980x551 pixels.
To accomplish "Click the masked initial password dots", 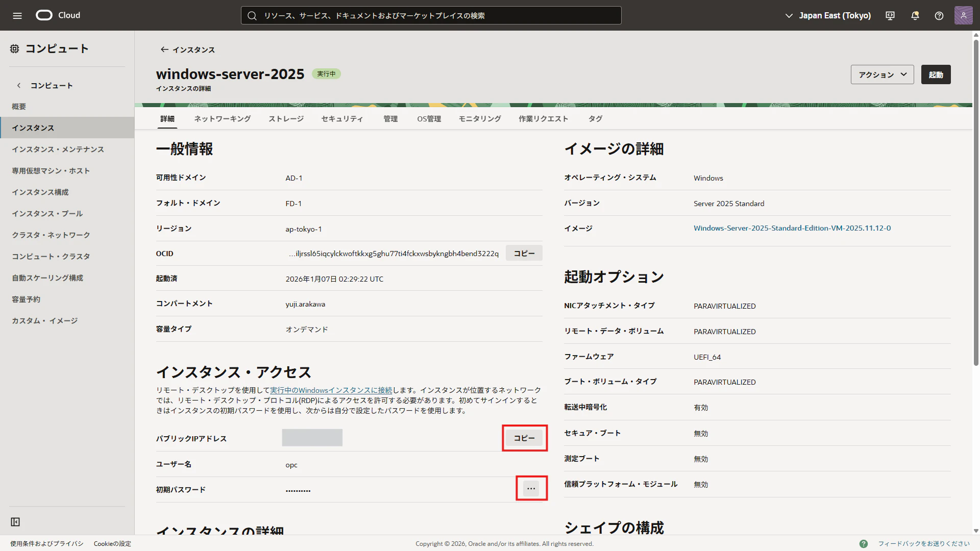I will click(298, 490).
